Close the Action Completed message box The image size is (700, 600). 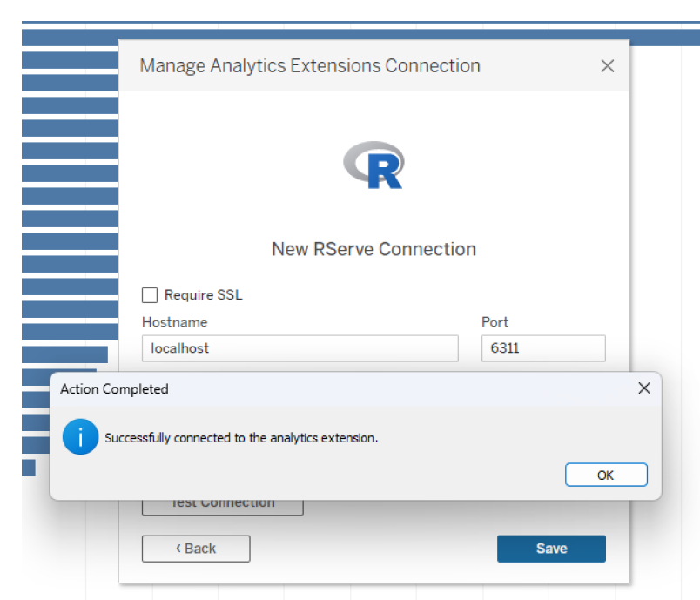[644, 388]
